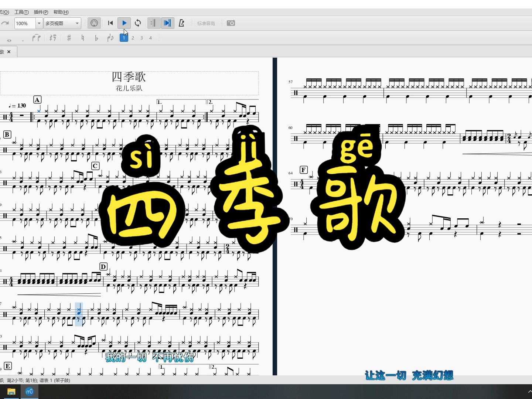Expand the zoom percentage dropdown arrow
This screenshot has height=399, width=532.
coord(39,23)
